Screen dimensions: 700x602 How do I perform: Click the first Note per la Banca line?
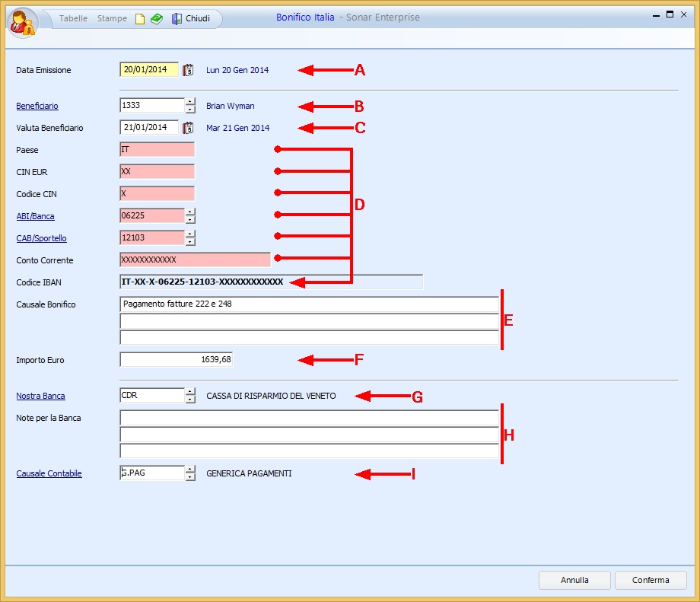(309, 418)
